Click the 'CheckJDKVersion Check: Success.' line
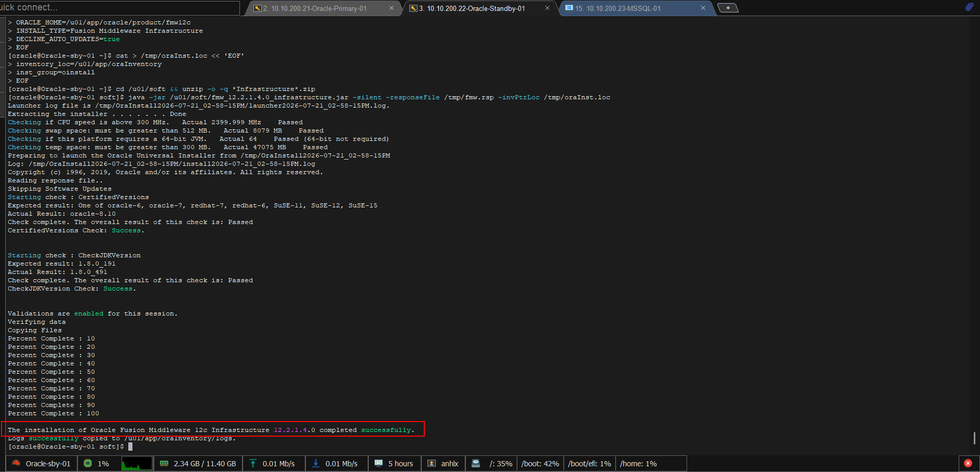Screen dimensions: 980x472 72,289
